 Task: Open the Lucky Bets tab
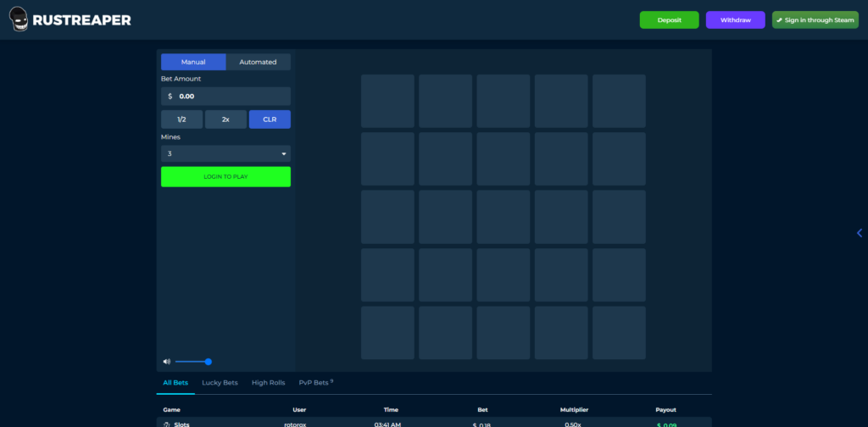tap(220, 383)
